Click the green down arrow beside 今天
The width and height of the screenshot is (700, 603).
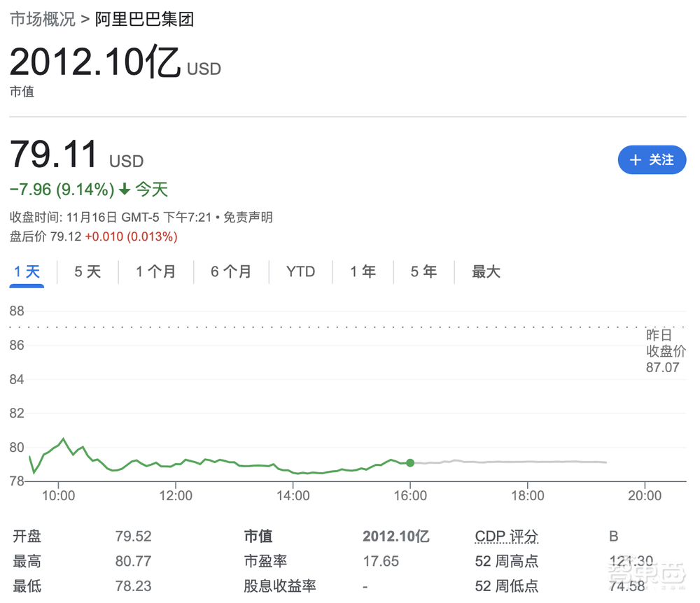pos(123,189)
